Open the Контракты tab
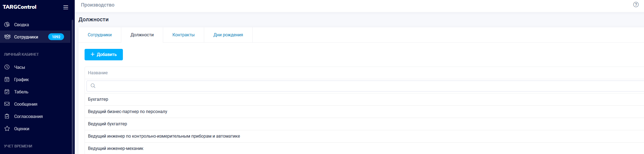644x154 pixels. [x=183, y=35]
